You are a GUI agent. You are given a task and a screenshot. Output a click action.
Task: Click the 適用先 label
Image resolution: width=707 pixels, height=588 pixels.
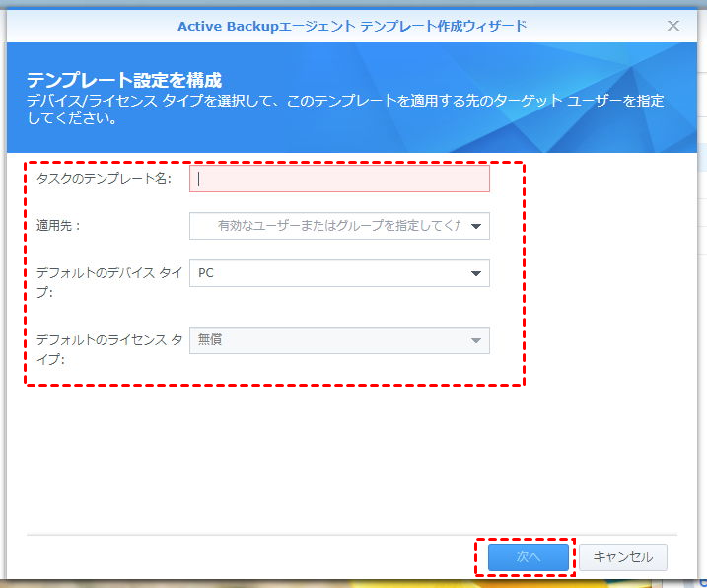coord(58,225)
